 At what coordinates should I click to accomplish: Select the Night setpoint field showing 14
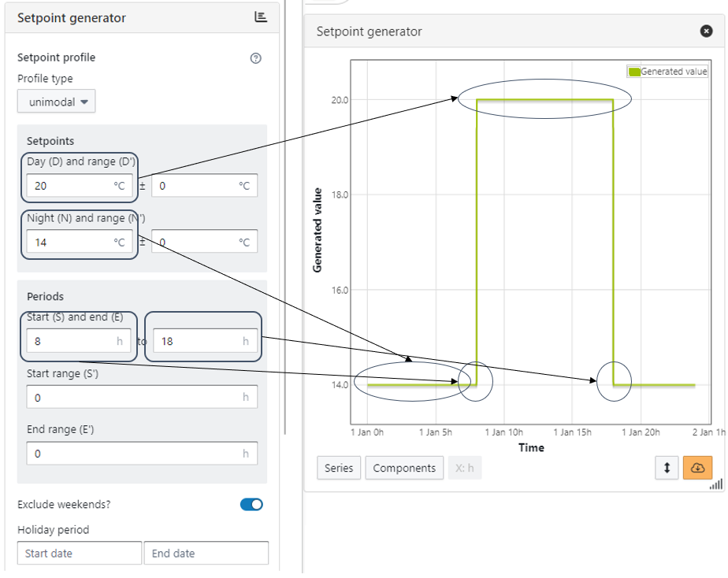point(71,242)
